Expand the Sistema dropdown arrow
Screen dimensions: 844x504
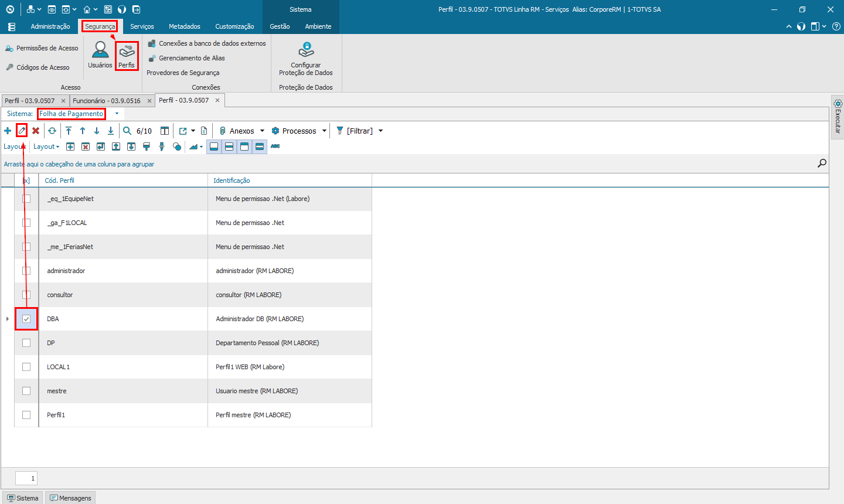click(x=117, y=114)
